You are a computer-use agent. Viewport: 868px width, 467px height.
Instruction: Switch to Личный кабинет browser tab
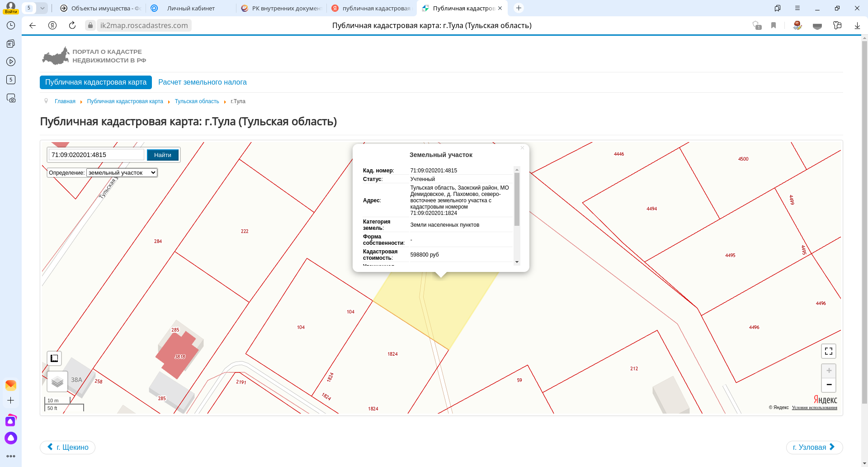coord(190,8)
